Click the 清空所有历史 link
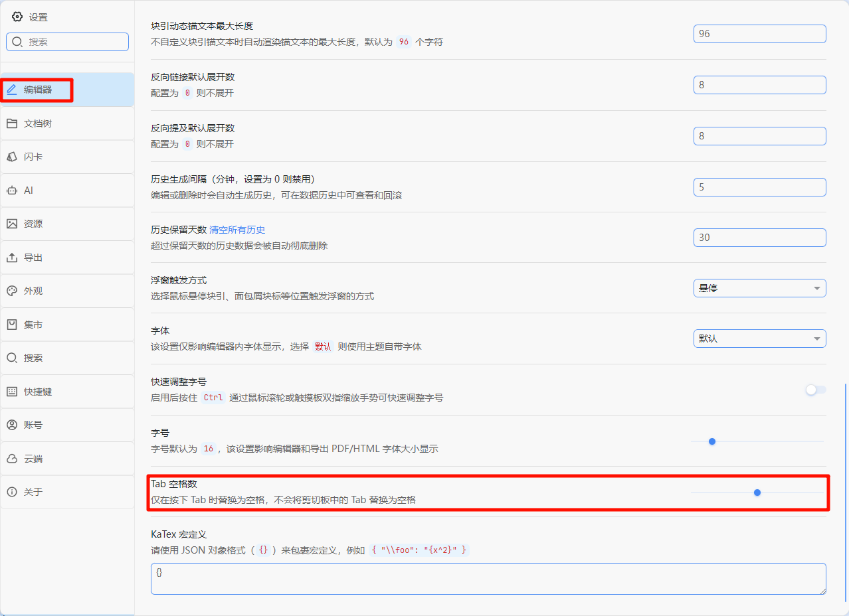 [x=237, y=230]
